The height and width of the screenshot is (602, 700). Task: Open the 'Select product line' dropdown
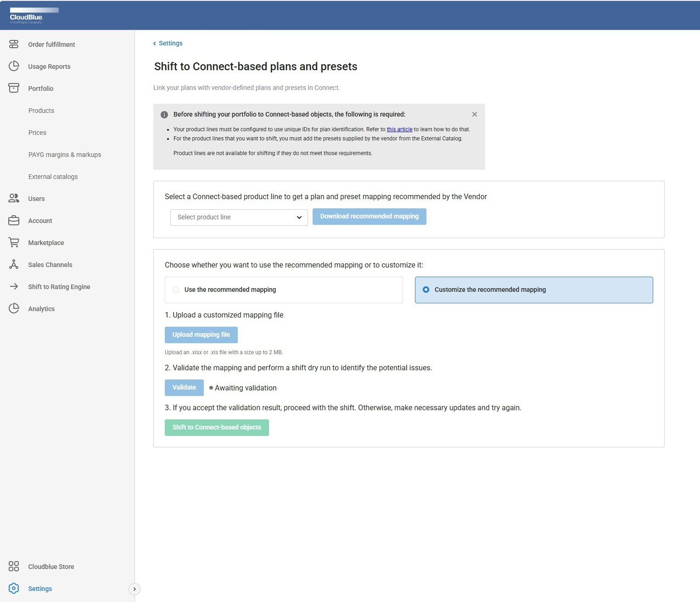coord(239,217)
